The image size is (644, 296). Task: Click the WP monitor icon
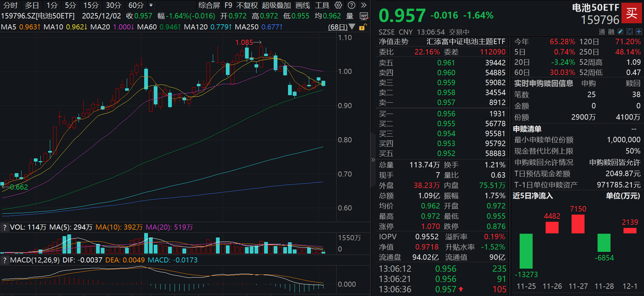pyautogui.click(x=364, y=16)
